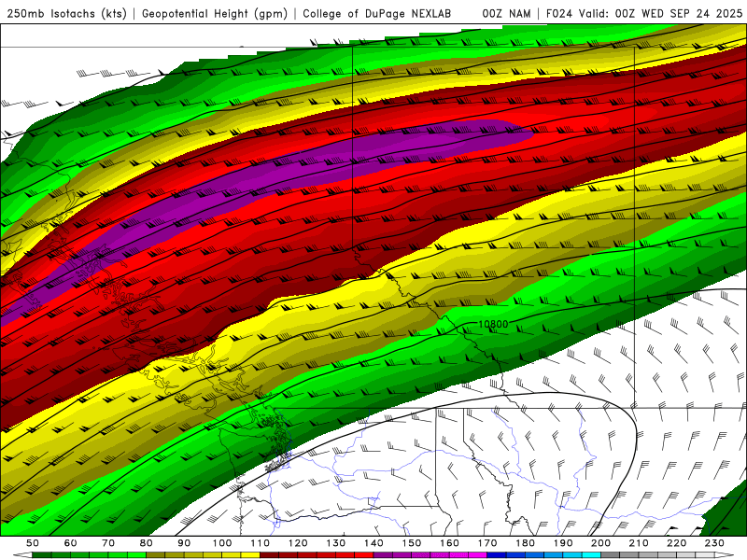Click the '80' color bar value
Screen dimensions: 747x560
146,543
